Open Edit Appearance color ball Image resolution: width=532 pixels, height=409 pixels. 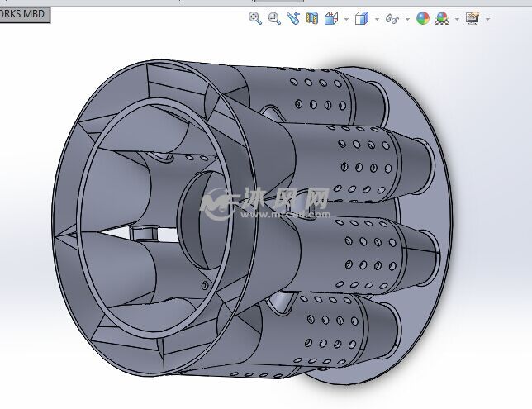pyautogui.click(x=423, y=18)
